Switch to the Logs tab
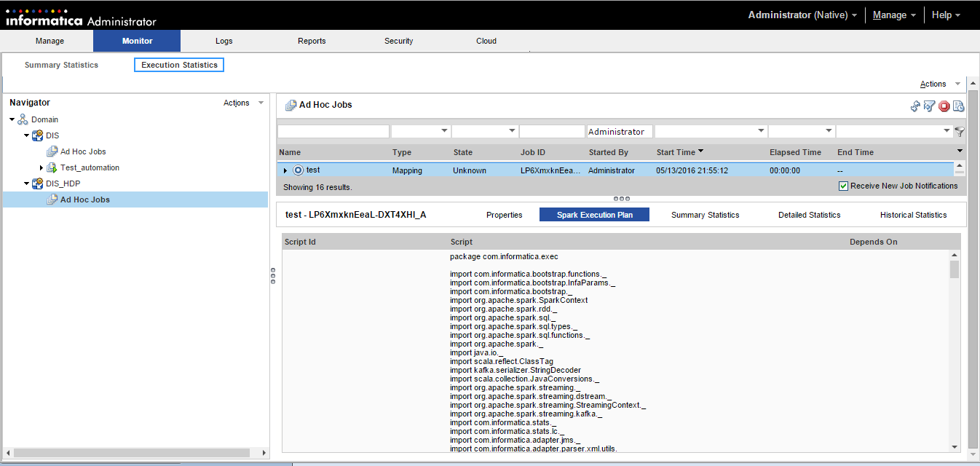The image size is (980, 466). tap(224, 41)
